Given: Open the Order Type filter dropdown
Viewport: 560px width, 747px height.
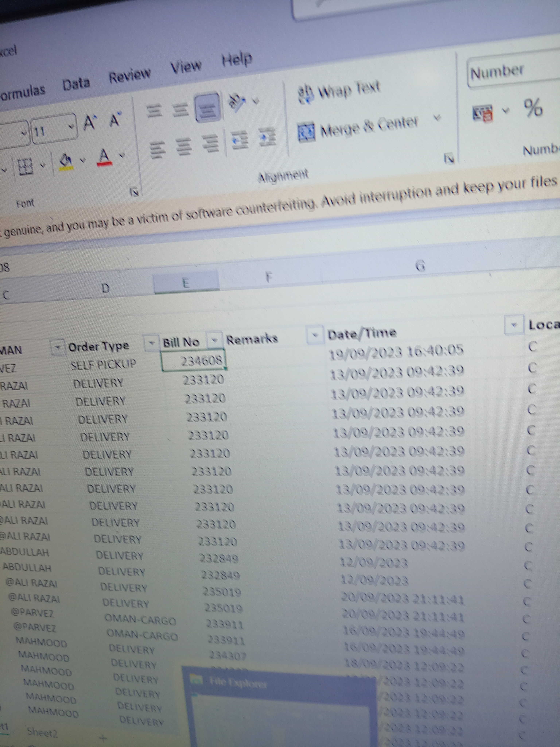Looking at the screenshot, I should (151, 343).
